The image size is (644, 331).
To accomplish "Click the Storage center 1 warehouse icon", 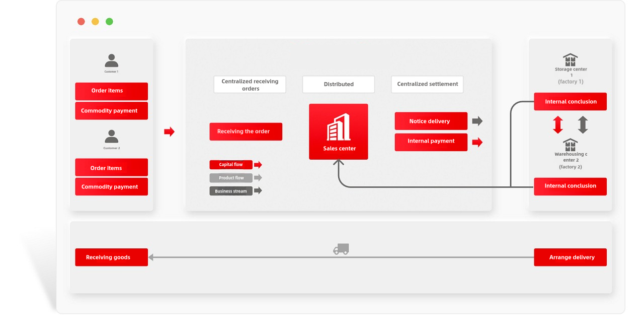I will (x=570, y=60).
